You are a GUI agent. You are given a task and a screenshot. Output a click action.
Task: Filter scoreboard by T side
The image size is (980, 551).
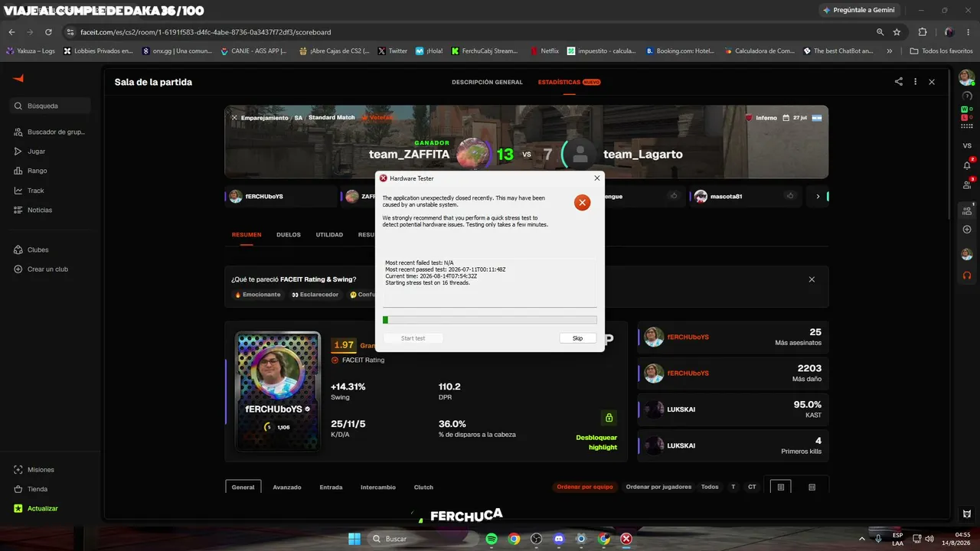coord(733,487)
